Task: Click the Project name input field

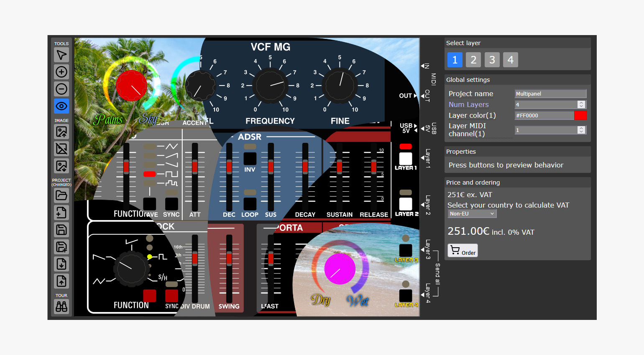Action: [x=550, y=94]
